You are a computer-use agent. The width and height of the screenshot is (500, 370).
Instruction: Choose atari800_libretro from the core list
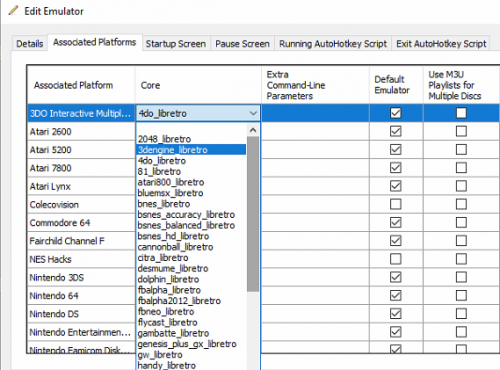pos(191,182)
